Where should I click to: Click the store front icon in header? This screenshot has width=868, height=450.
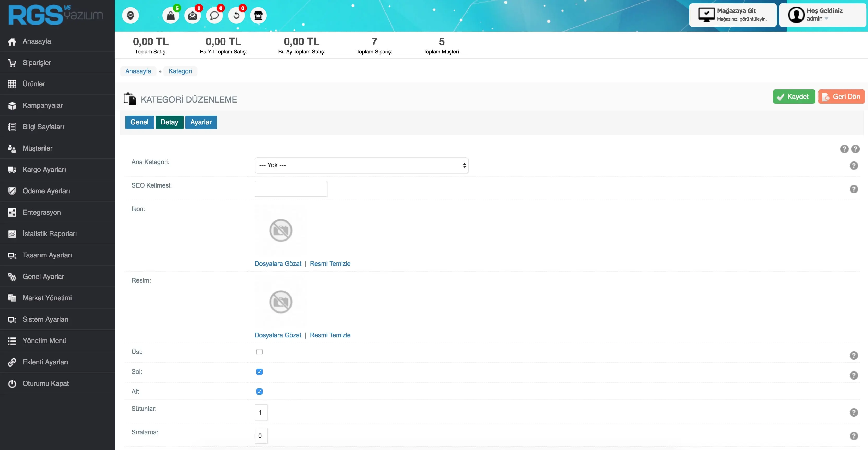point(258,15)
